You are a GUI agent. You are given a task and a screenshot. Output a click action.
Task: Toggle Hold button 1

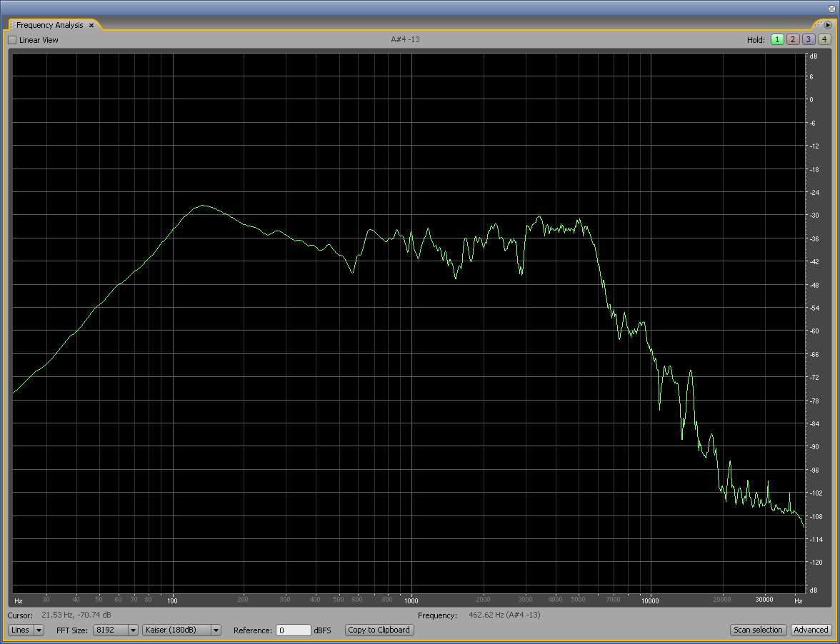777,39
